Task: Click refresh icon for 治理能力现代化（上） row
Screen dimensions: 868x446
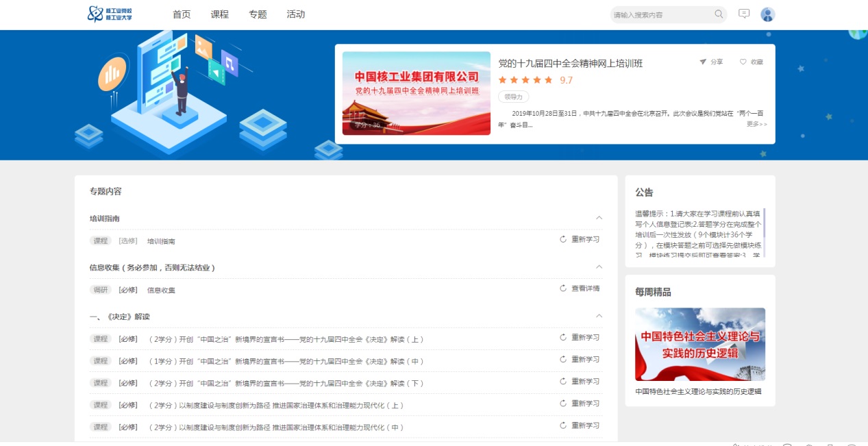Action: click(x=563, y=403)
